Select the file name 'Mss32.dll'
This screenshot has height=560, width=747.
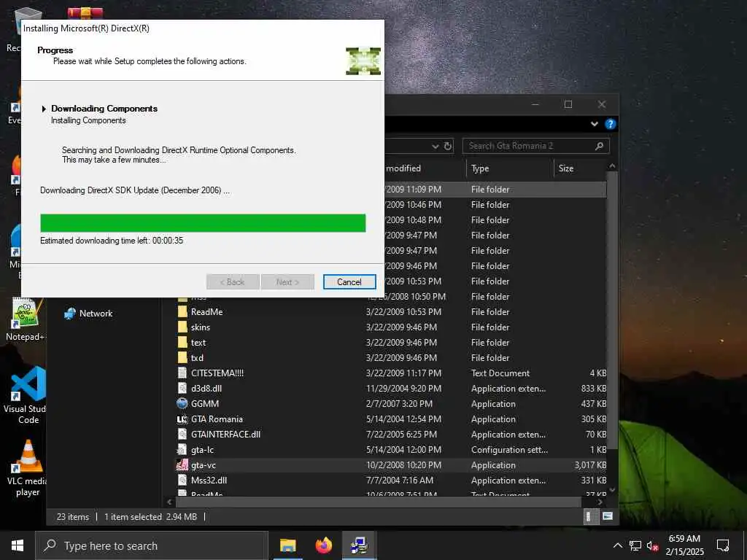tap(209, 480)
